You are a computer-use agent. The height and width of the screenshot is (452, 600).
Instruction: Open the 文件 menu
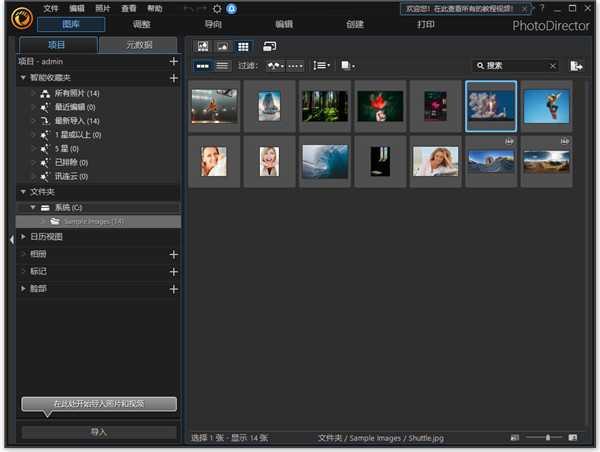point(51,8)
